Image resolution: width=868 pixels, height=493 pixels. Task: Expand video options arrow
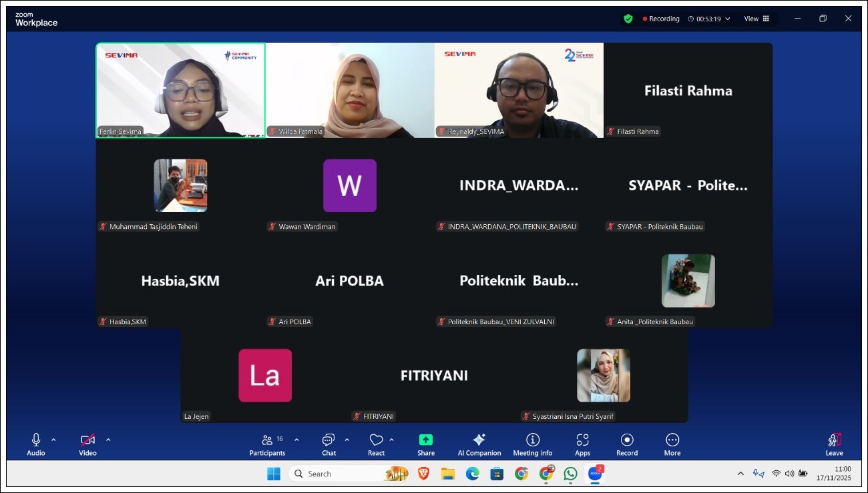pyautogui.click(x=108, y=440)
